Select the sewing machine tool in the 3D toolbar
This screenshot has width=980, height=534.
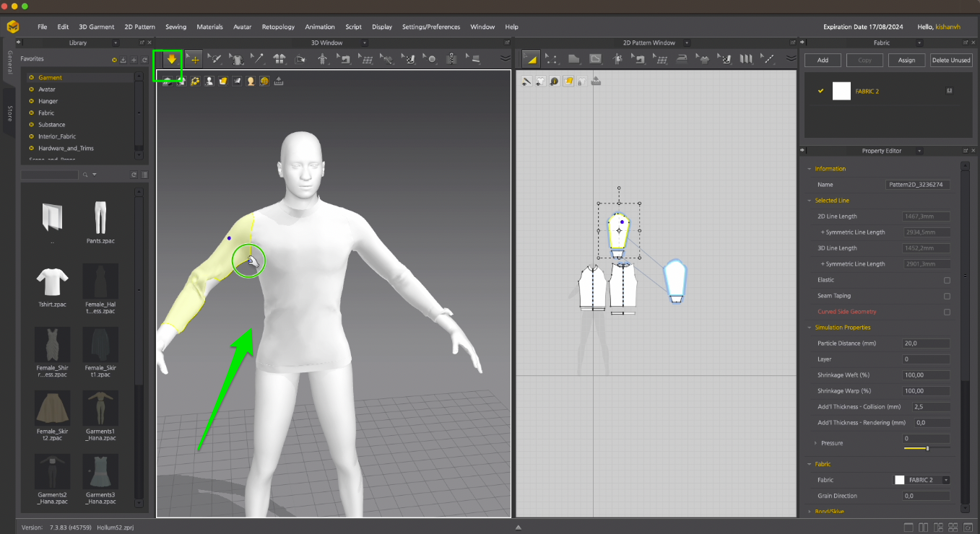pyautogui.click(x=344, y=59)
